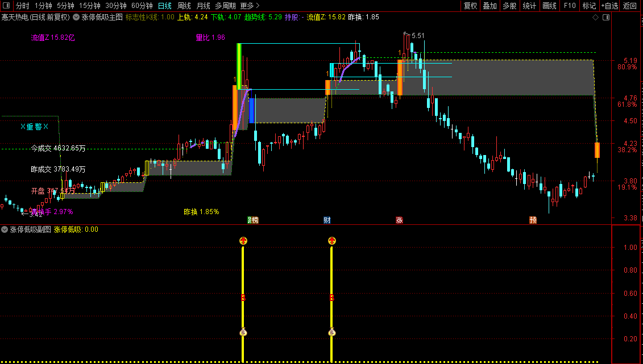
Task: Select the 15分钟 period tab
Action: [90, 6]
